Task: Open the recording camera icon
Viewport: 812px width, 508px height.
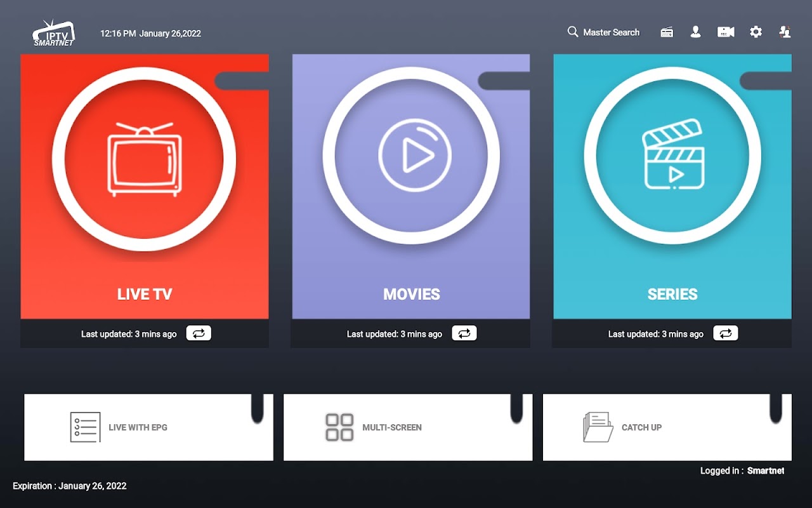Action: coord(726,32)
